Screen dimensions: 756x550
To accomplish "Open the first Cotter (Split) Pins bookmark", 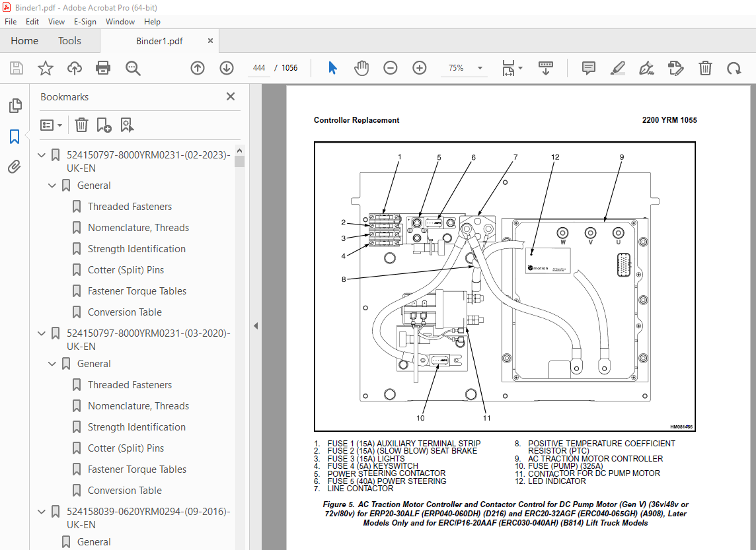I will (x=126, y=270).
